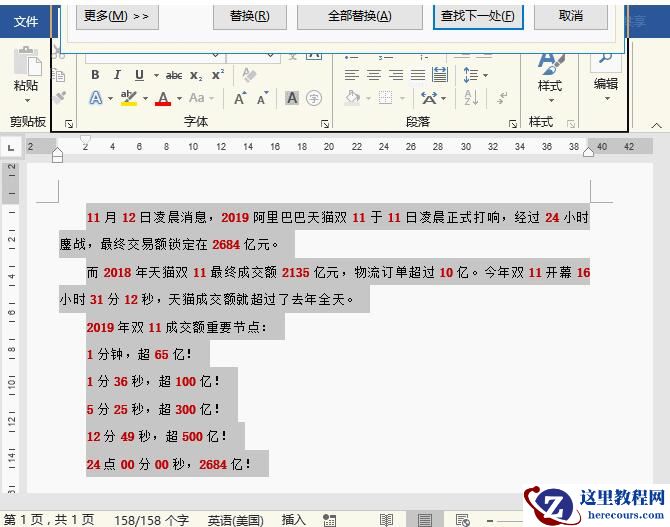Open the Clipboard pane launcher

(x=69, y=124)
